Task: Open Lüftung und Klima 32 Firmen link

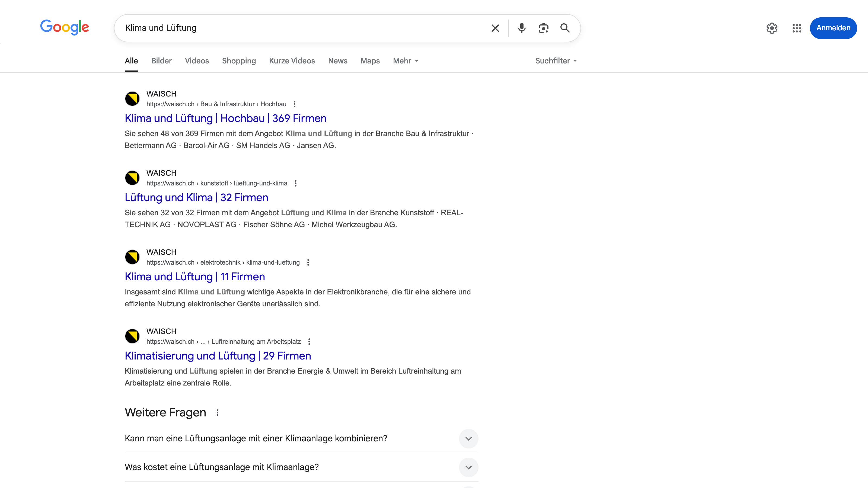Action: pos(196,198)
